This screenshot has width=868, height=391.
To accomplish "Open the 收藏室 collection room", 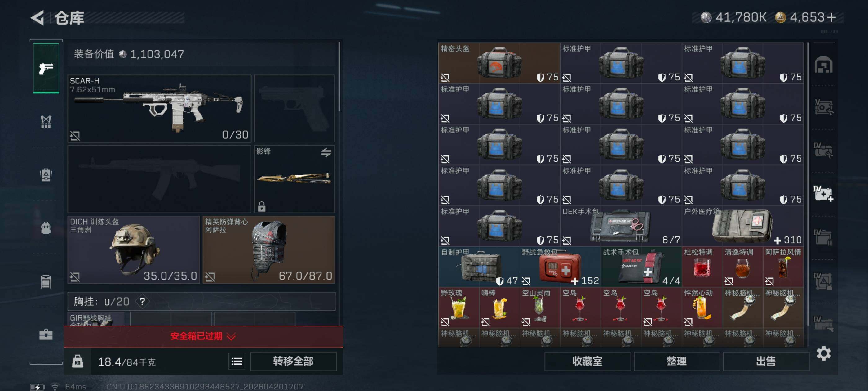I will [587, 361].
